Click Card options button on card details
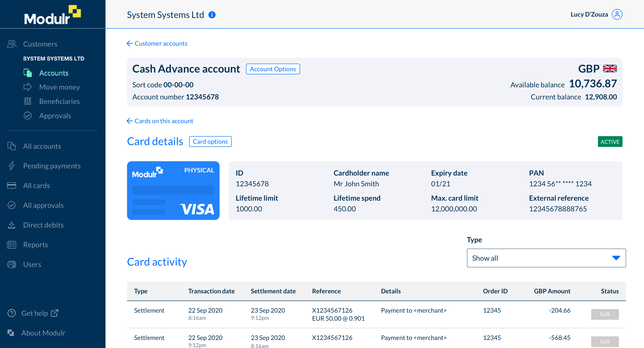The width and height of the screenshot is (644, 348). tap(210, 142)
